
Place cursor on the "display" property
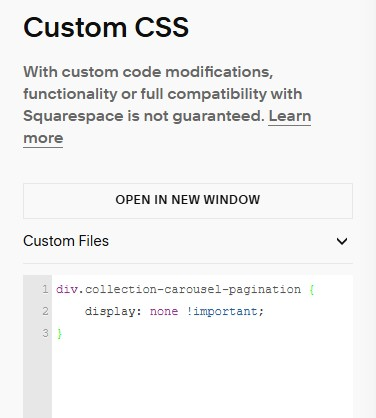pyautogui.click(x=110, y=311)
